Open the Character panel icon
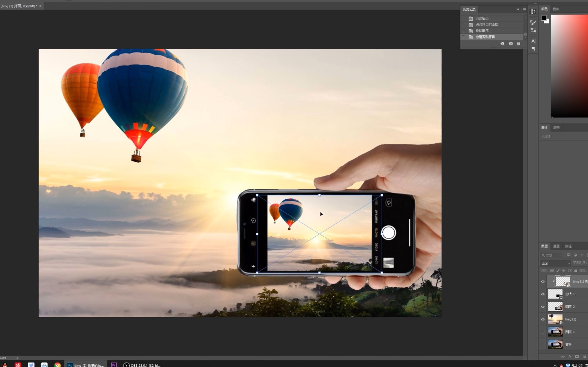The height and width of the screenshot is (367, 588). click(x=533, y=41)
